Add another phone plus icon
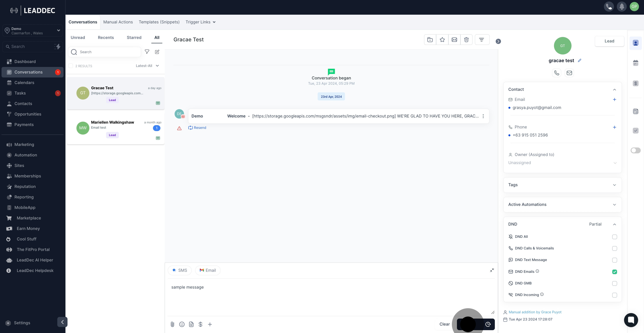This screenshot has width=644, height=333. coord(614,127)
